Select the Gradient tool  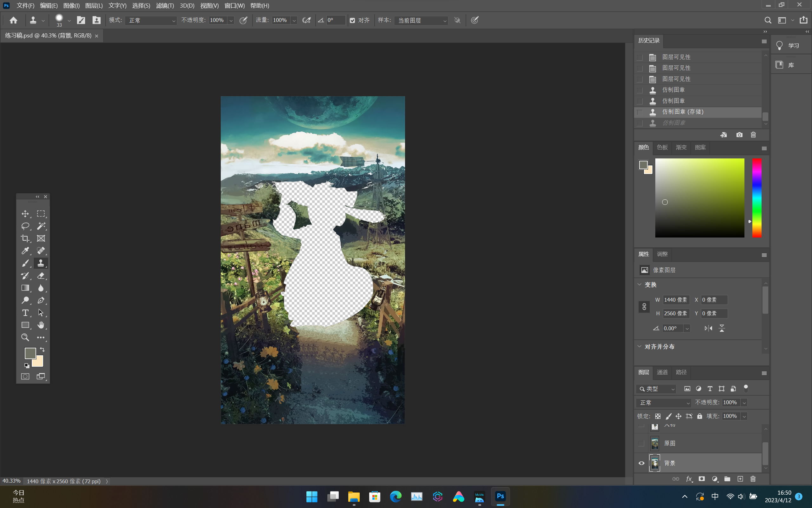click(25, 288)
